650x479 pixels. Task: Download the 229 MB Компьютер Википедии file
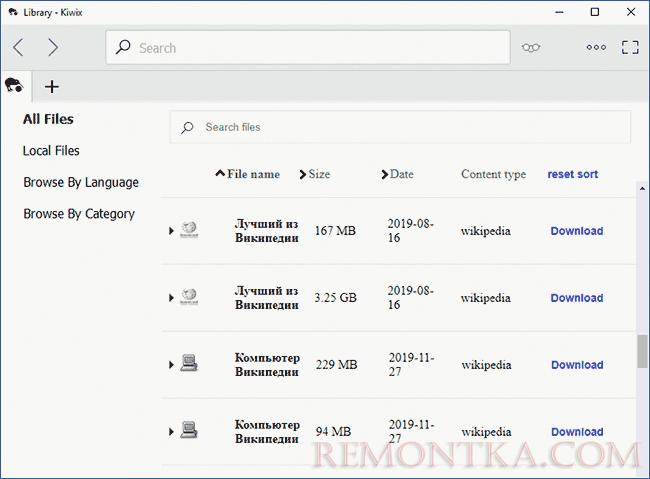click(x=577, y=365)
